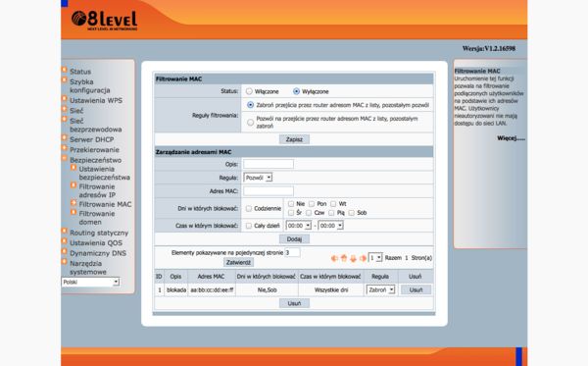Click the Nie,Sob table cell
588x366 pixels.
click(267, 289)
